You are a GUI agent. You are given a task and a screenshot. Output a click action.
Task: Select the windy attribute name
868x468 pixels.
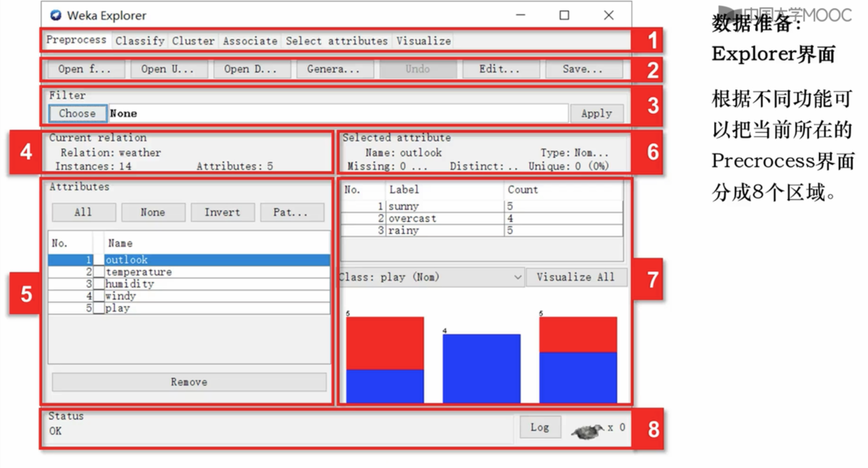[x=120, y=296]
